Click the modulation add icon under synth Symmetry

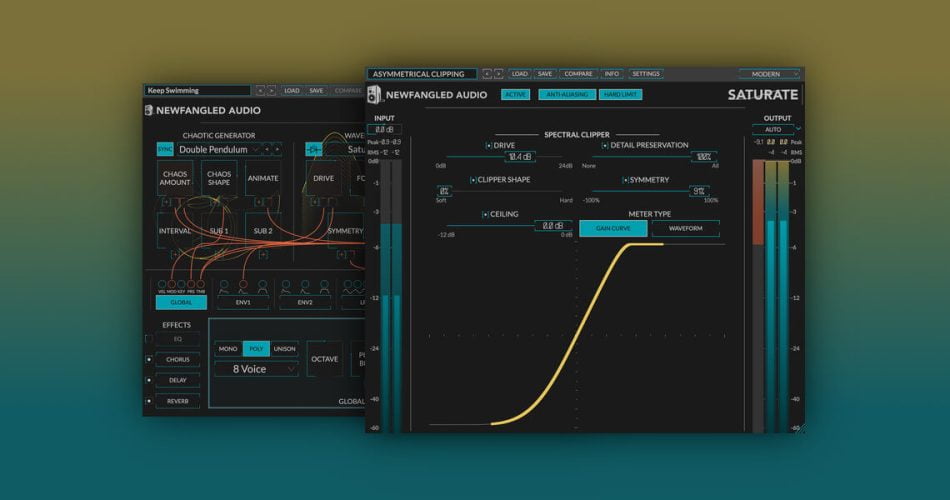pyautogui.click(x=341, y=255)
